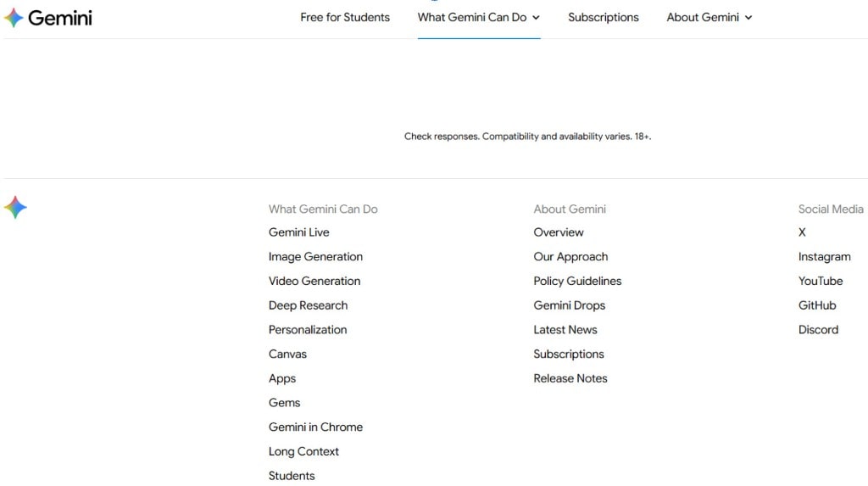Open the Gemini Drops link
This screenshot has height=486, width=868.
570,305
